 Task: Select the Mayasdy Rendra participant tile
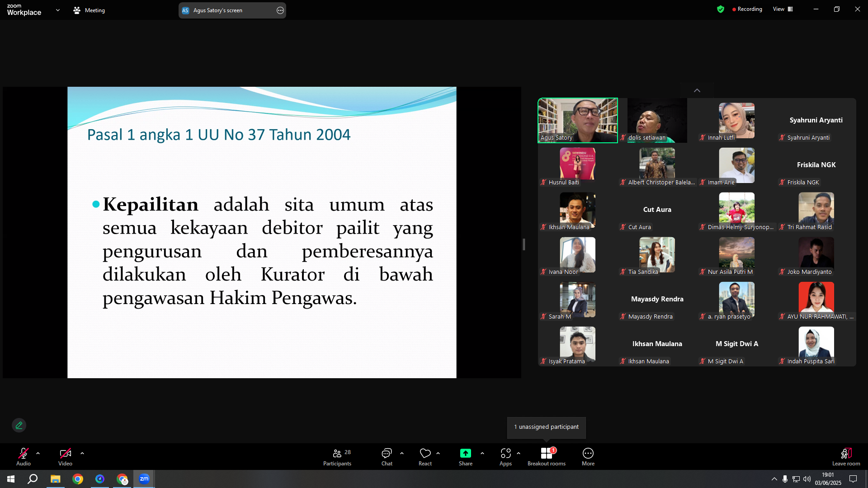[x=657, y=299]
